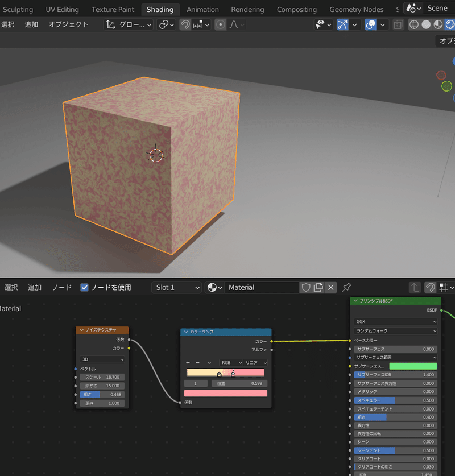Adjust the スケール 18.700 scale field

(102, 377)
